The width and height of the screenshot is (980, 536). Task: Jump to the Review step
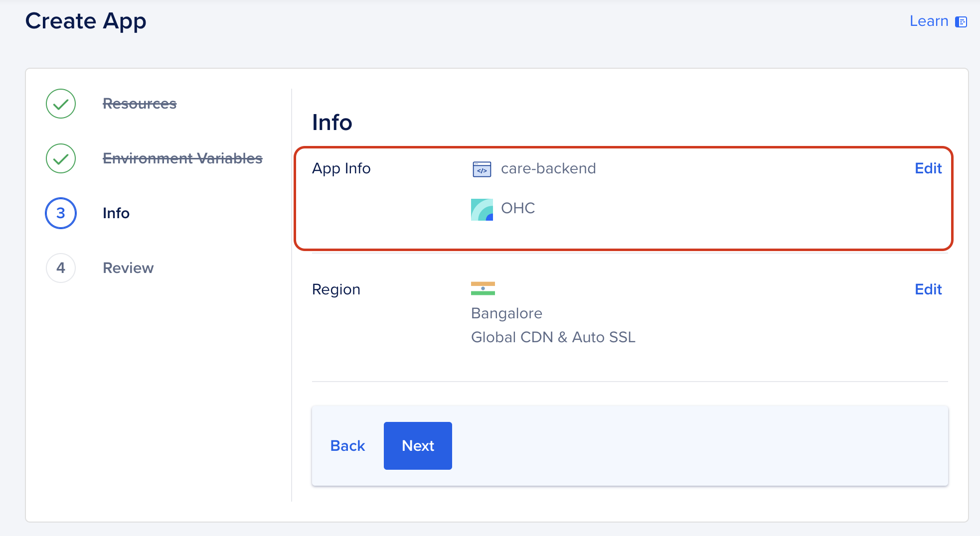(x=128, y=268)
